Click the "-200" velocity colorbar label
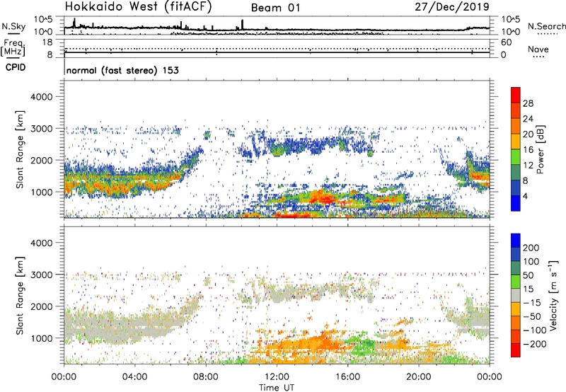The image size is (566, 392). (535, 344)
